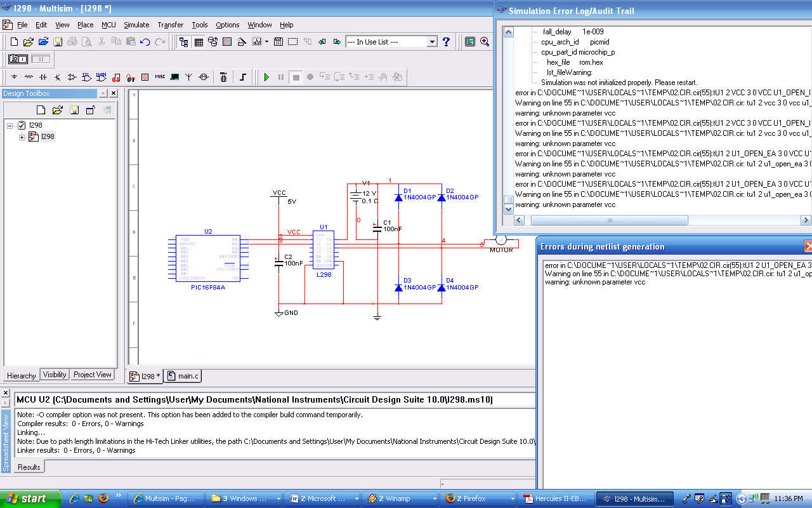Click the blue Help question mark icon
Image resolution: width=812 pixels, height=508 pixels.
[447, 42]
